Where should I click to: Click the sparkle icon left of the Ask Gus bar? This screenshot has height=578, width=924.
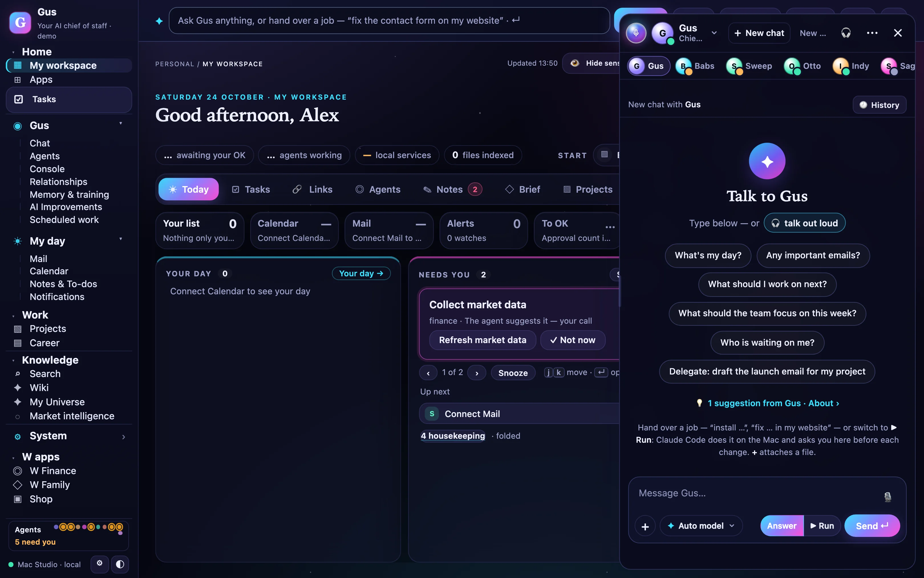point(159,21)
